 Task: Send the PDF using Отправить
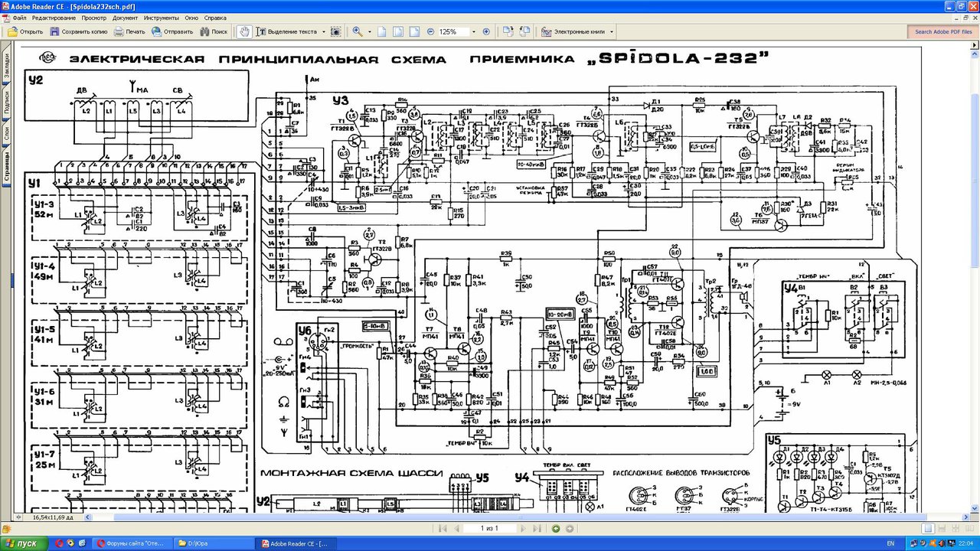tap(172, 31)
